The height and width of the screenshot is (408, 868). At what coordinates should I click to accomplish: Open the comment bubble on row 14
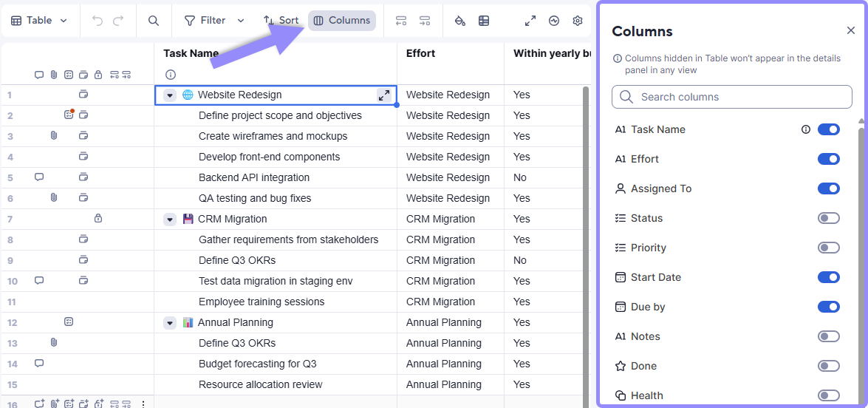pyautogui.click(x=38, y=363)
